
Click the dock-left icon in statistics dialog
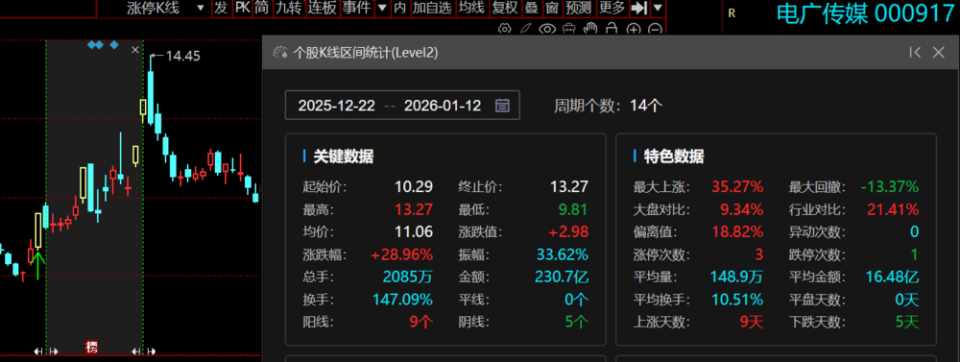(x=915, y=53)
